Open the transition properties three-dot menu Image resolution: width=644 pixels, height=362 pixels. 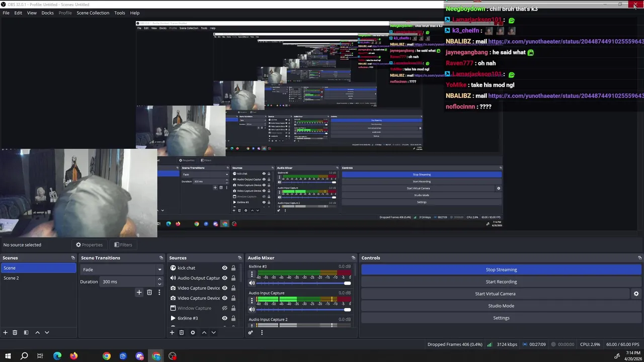pos(159,292)
